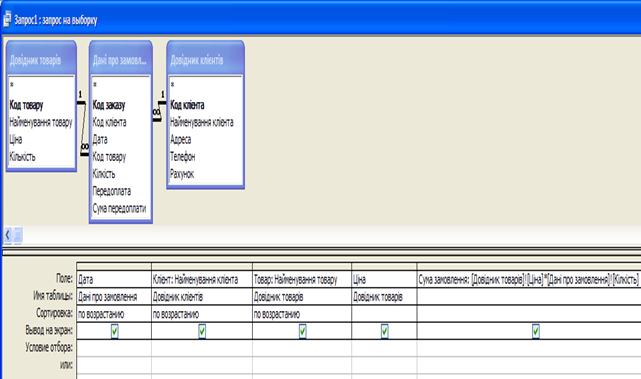The height and width of the screenshot is (379, 641).
Task: Click empty sort cell under Ціна column
Action: point(384,314)
